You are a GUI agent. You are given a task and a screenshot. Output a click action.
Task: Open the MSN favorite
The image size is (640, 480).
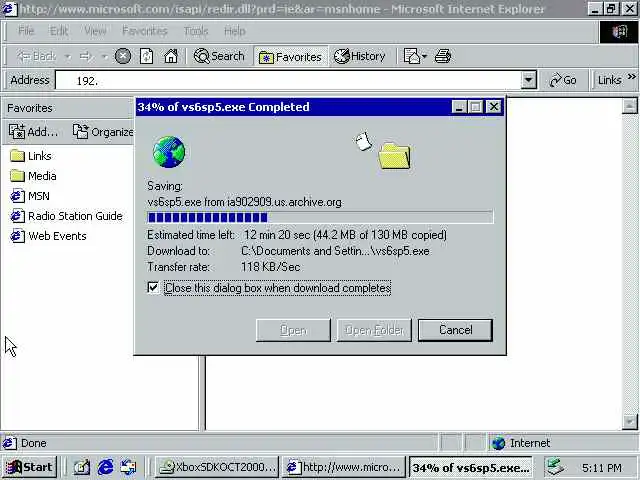[x=29, y=196]
